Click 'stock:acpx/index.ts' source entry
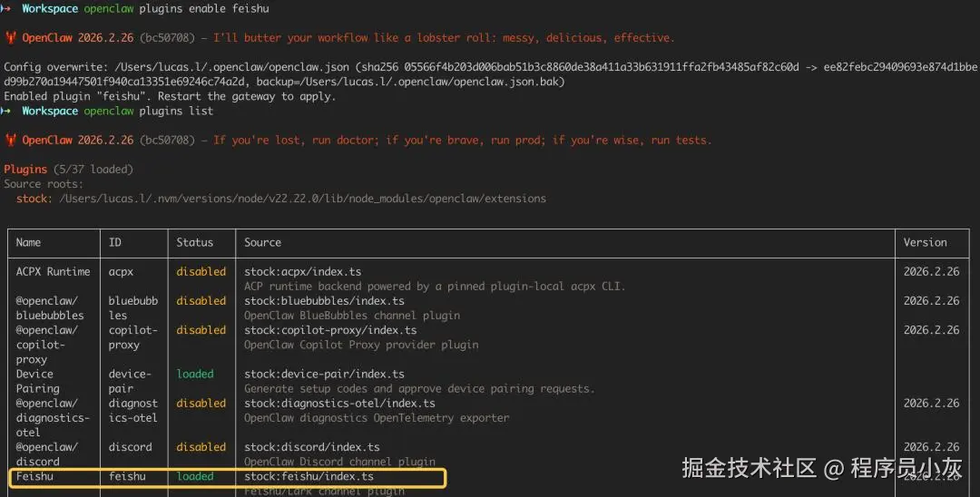This screenshot has height=497, width=980. (302, 271)
